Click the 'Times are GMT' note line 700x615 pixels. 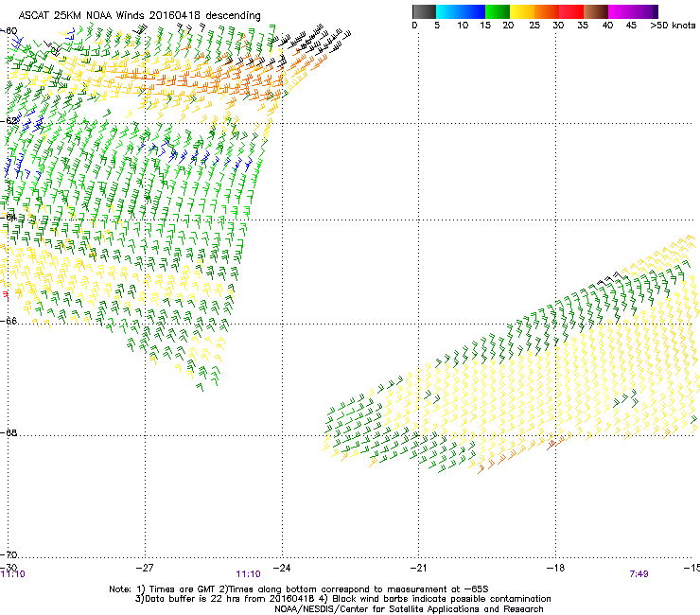point(299,589)
